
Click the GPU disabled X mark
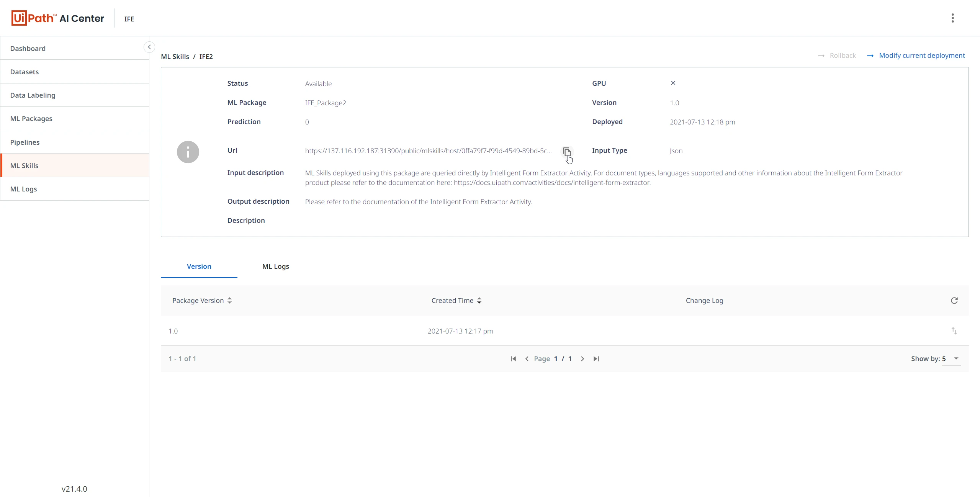coord(673,83)
